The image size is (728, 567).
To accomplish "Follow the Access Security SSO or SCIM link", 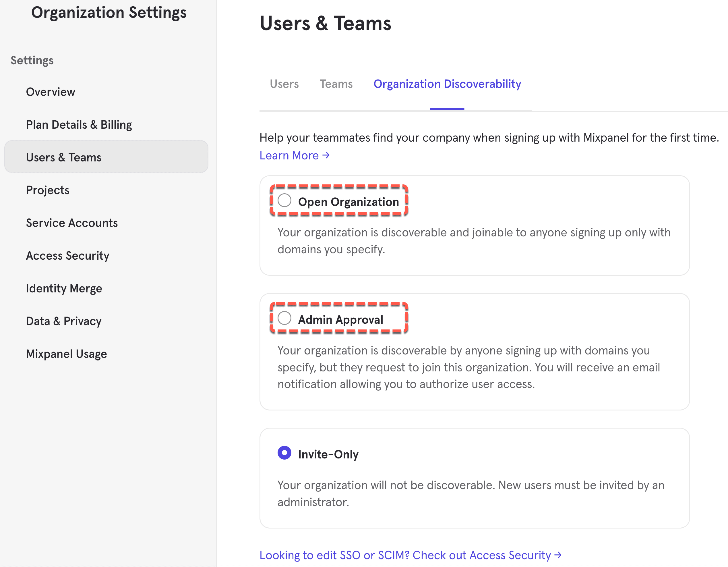I will click(x=410, y=555).
